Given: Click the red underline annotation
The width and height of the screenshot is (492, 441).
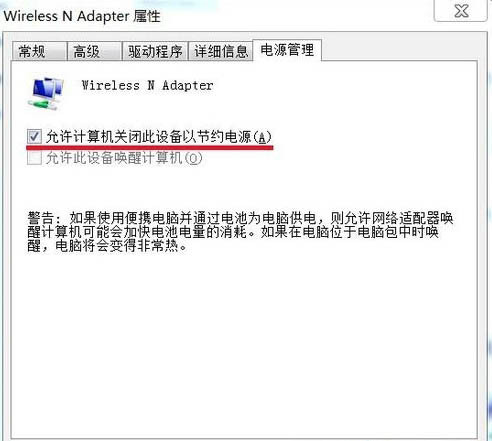Looking at the screenshot, I should [x=150, y=147].
